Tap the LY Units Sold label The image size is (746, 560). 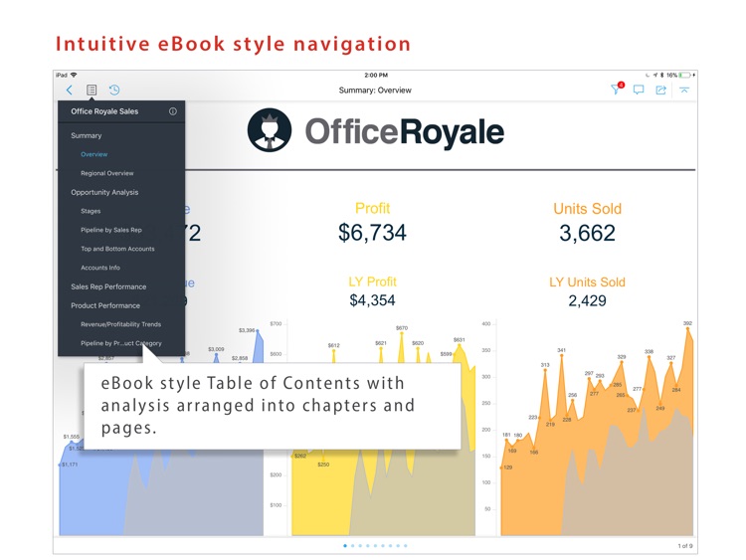587,282
